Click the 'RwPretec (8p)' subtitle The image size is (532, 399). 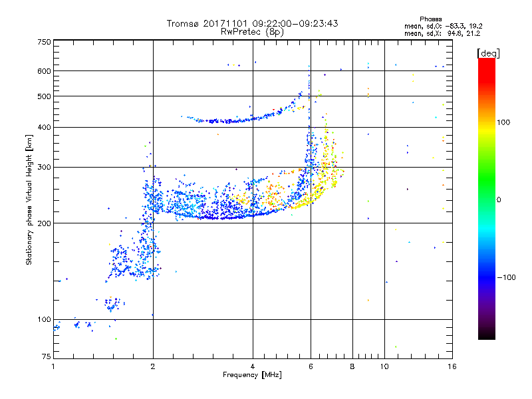click(x=252, y=32)
